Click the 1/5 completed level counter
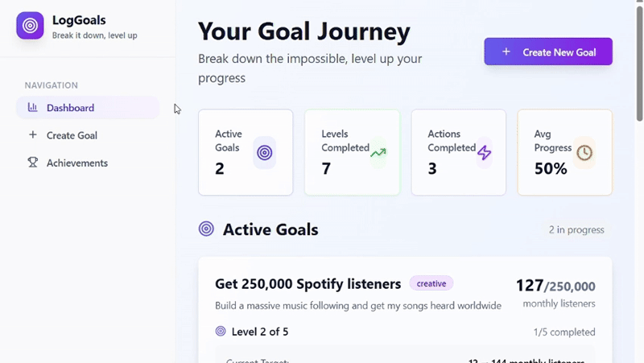 [x=563, y=332]
